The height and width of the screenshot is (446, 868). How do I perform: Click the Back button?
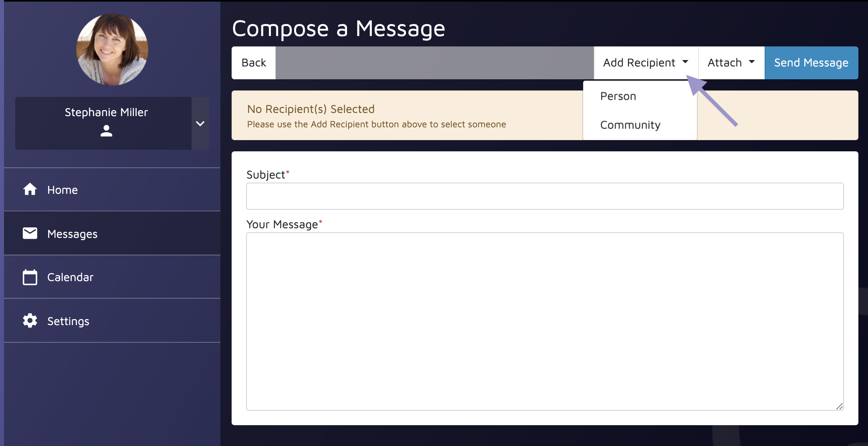(254, 63)
